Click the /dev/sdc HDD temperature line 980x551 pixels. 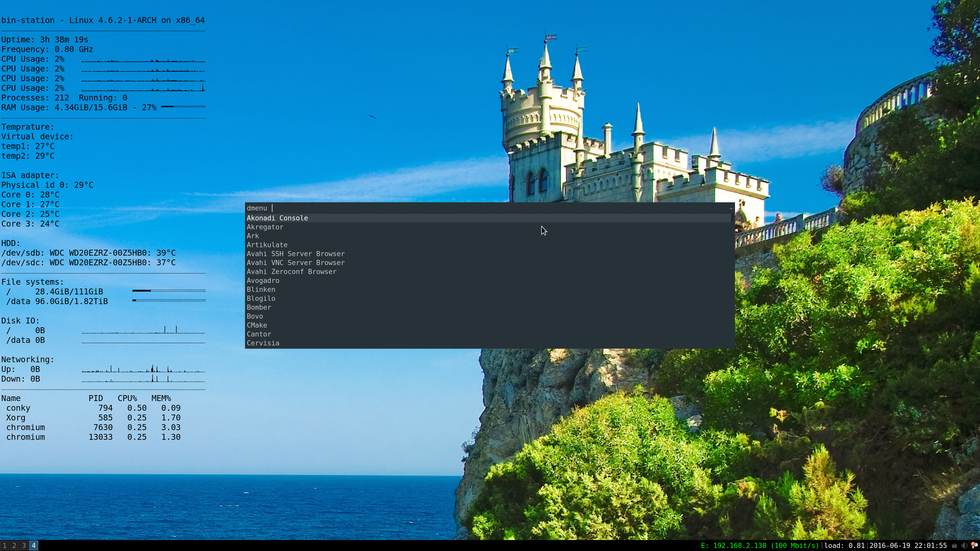pyautogui.click(x=89, y=263)
